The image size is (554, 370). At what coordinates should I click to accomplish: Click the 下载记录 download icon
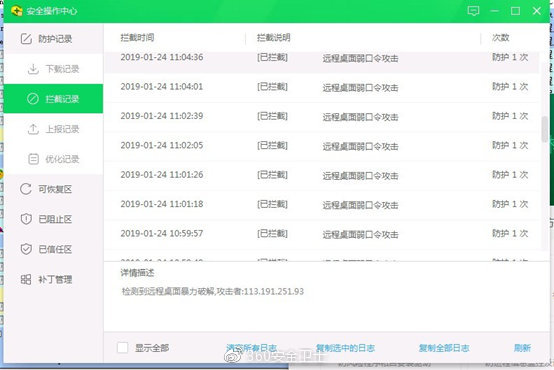point(33,69)
